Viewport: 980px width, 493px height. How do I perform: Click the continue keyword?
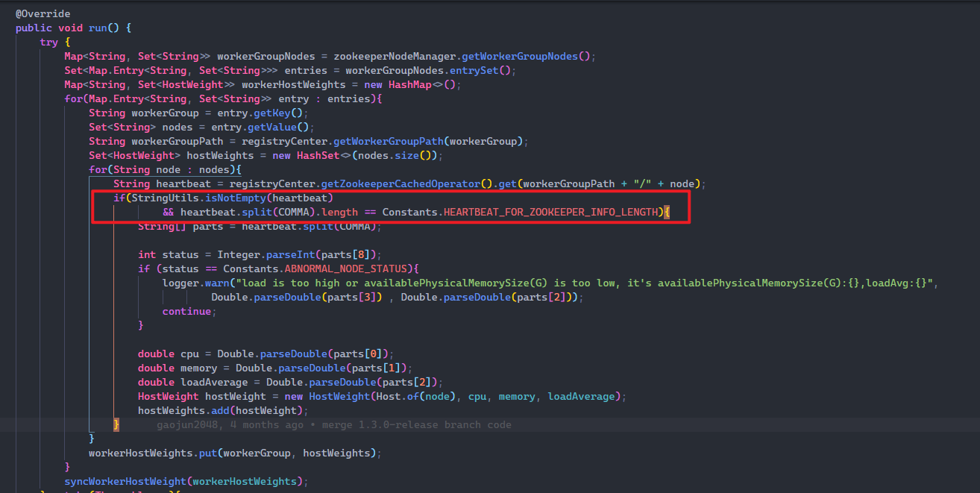click(186, 311)
